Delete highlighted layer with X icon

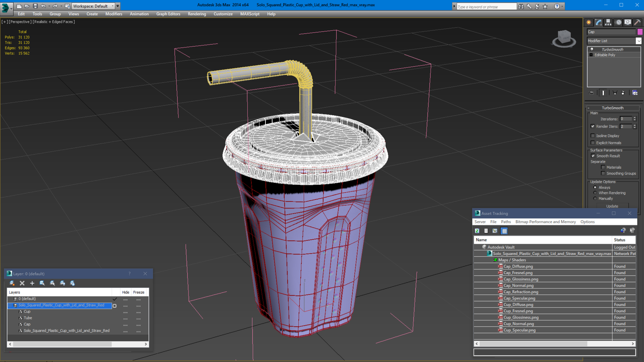(x=22, y=283)
